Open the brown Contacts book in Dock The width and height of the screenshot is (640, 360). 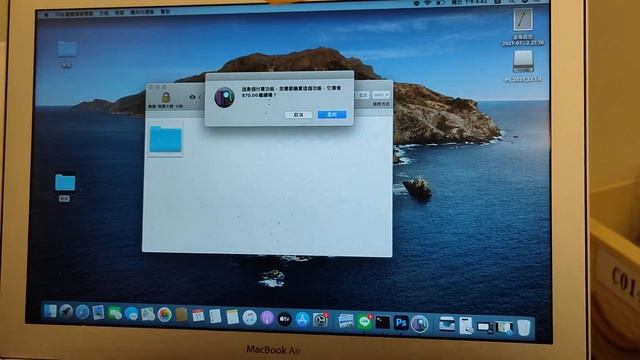click(x=181, y=315)
